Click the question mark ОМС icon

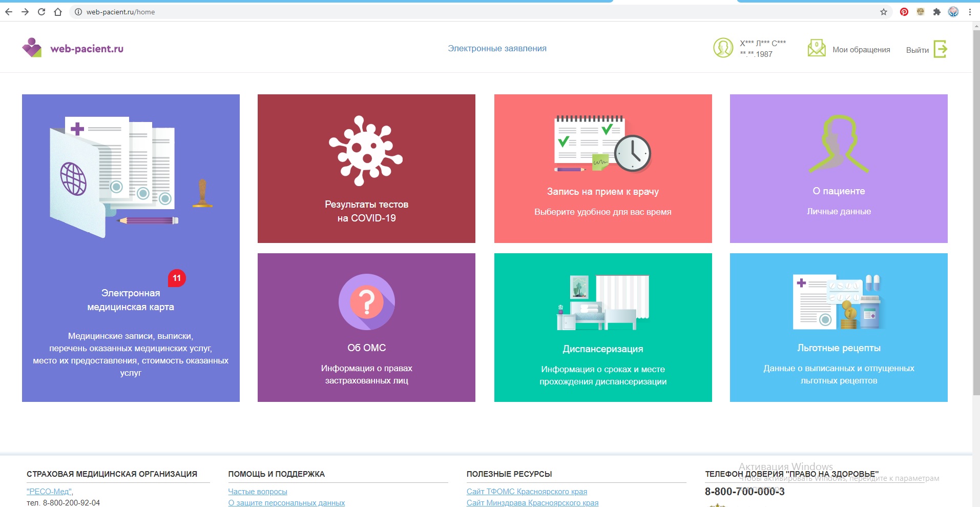366,302
